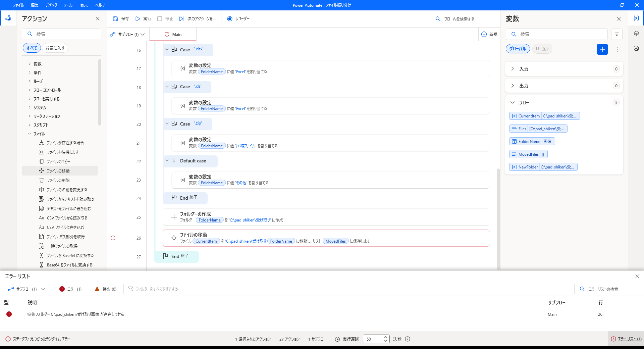This screenshot has width=644, height=349.
Task: Collapse the Case '.zip' block
Action: coord(167,123)
